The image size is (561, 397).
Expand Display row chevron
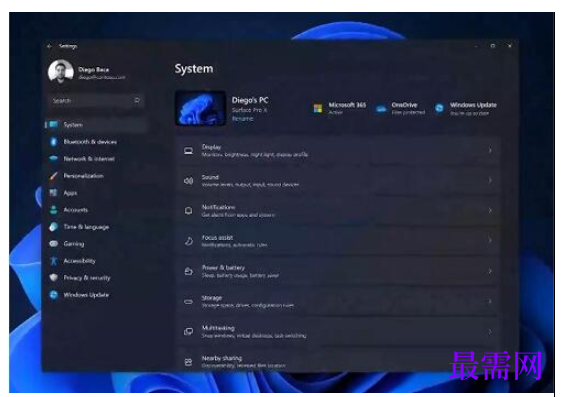tap(490, 151)
